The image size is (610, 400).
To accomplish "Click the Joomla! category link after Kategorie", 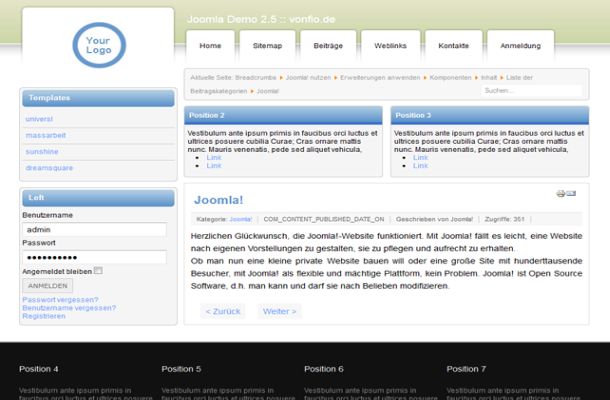I will (x=241, y=219).
